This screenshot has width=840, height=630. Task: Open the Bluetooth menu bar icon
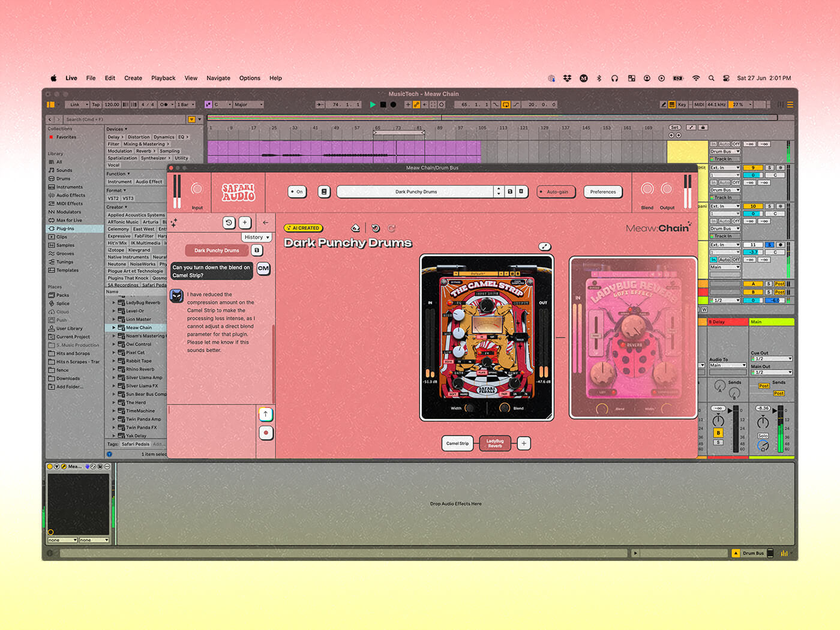tap(599, 78)
